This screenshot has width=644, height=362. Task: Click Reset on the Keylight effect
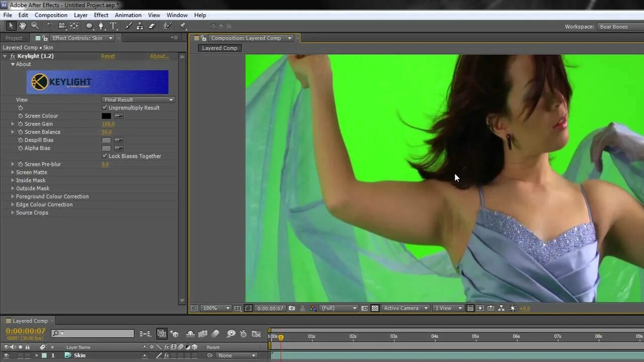[x=108, y=56]
